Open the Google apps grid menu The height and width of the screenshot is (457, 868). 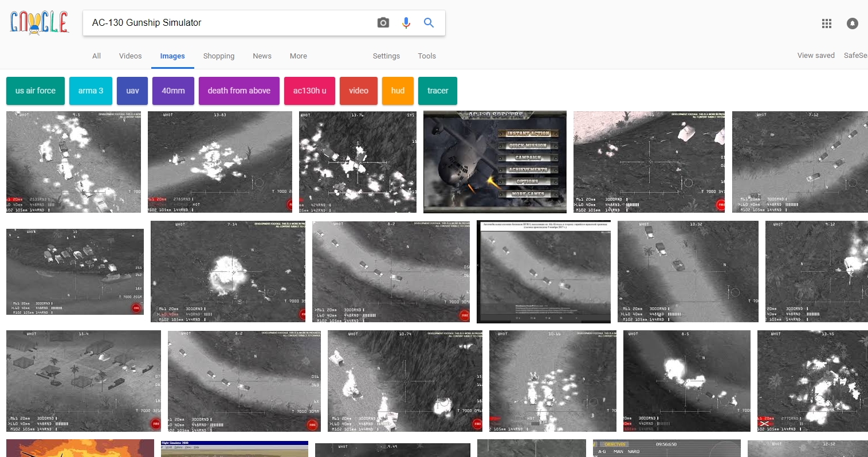pyautogui.click(x=826, y=24)
